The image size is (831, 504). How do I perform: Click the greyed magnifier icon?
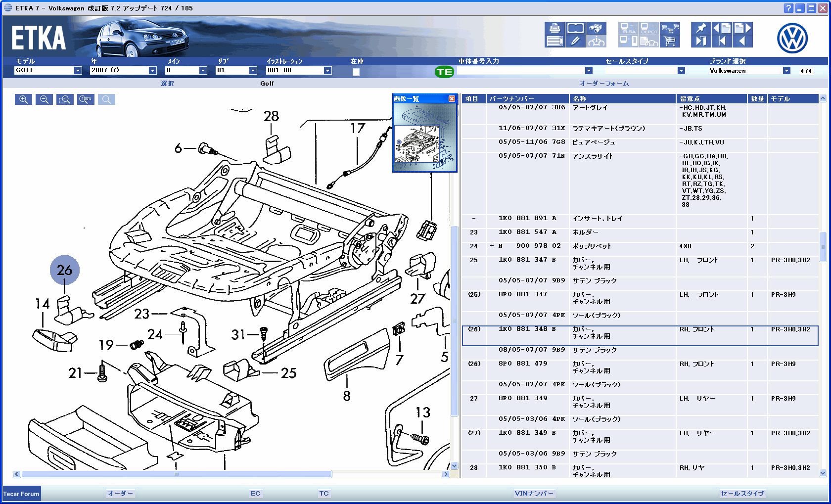[x=106, y=99]
